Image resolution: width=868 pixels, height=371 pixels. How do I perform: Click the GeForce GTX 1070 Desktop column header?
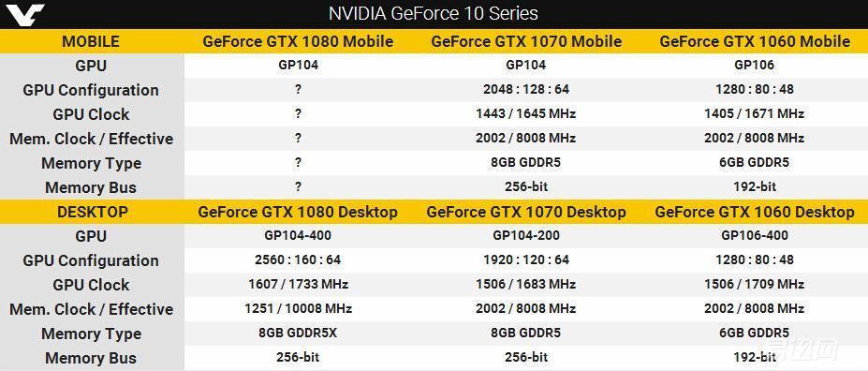coord(526,212)
